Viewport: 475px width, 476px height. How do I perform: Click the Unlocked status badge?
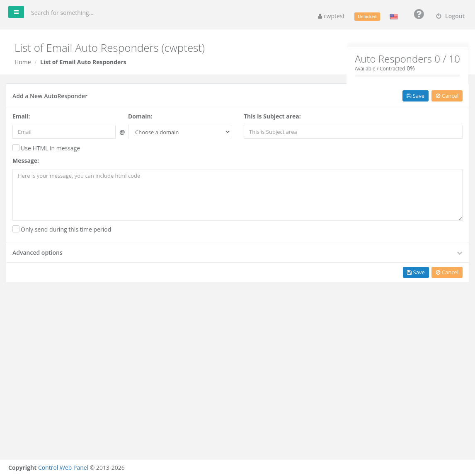367,17
